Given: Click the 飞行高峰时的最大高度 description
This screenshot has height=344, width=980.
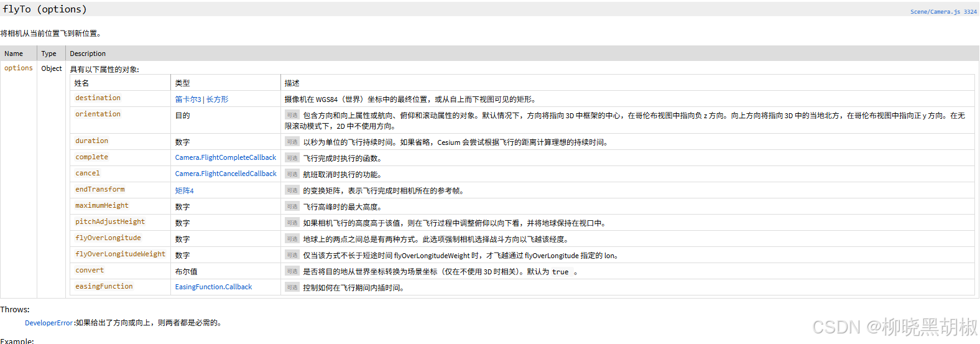Looking at the screenshot, I should pyautogui.click(x=342, y=207).
